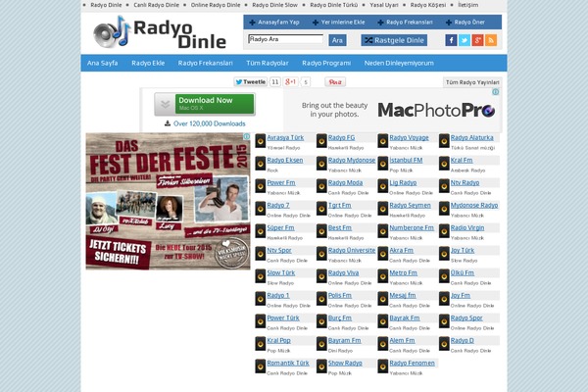Click speaker icon next to Polis Fm
The width and height of the screenshot is (588, 392).
(x=321, y=299)
